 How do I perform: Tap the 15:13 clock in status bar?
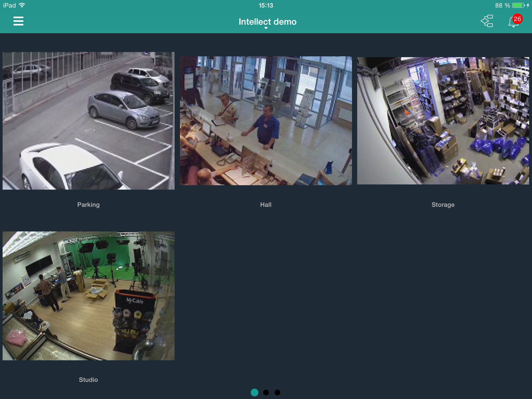click(266, 5)
